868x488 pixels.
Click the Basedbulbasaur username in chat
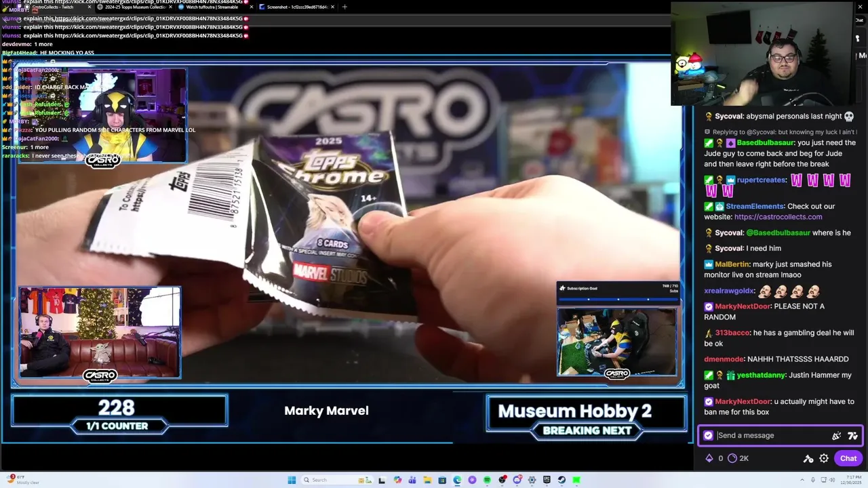coord(765,143)
